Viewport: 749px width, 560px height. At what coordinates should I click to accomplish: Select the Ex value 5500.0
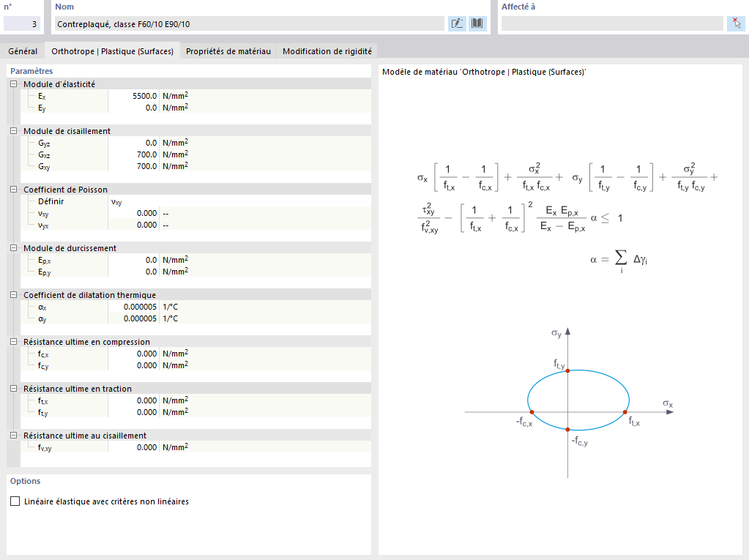coord(133,96)
